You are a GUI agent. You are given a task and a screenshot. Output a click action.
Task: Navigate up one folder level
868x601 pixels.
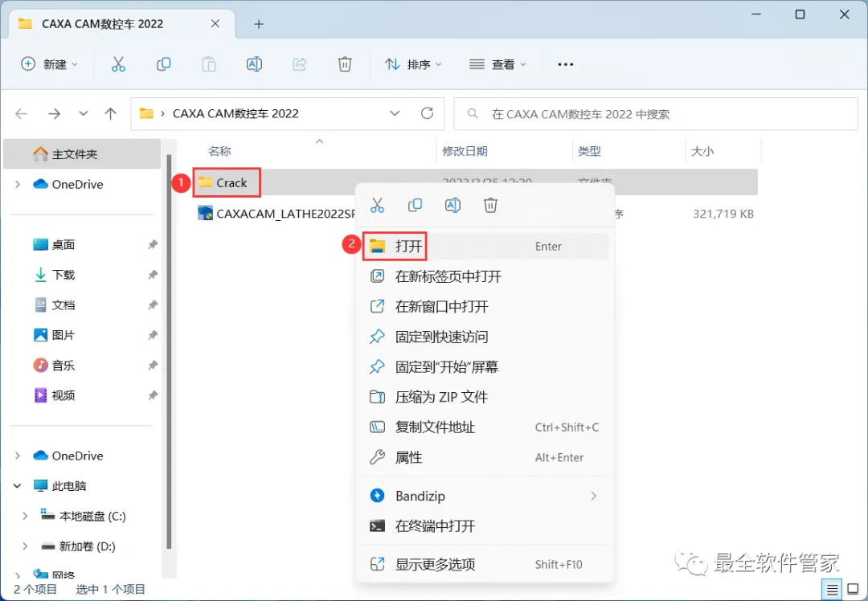pos(111,113)
